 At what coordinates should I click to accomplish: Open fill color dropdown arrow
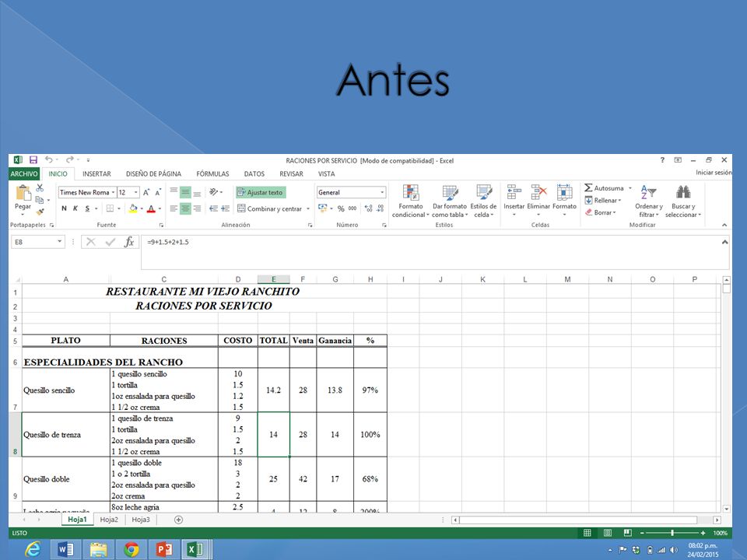point(142,208)
